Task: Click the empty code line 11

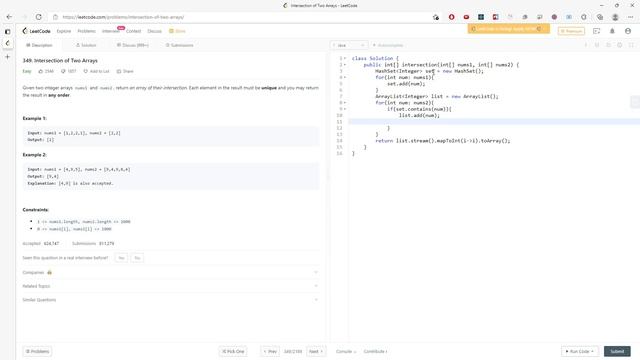Action: [x=494, y=122]
